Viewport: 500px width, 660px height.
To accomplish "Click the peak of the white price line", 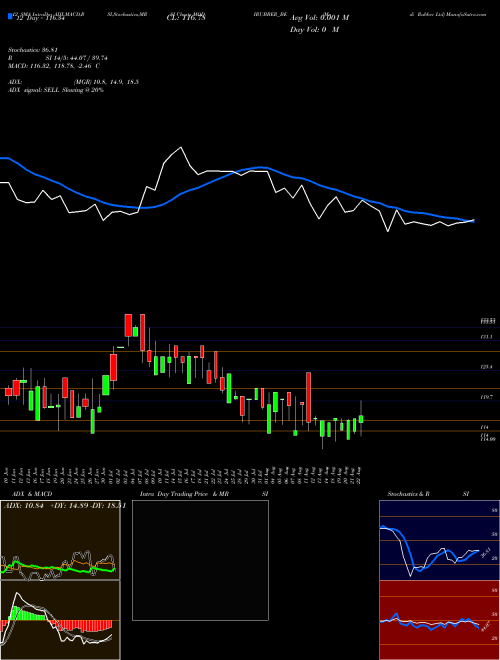I will click(x=181, y=147).
